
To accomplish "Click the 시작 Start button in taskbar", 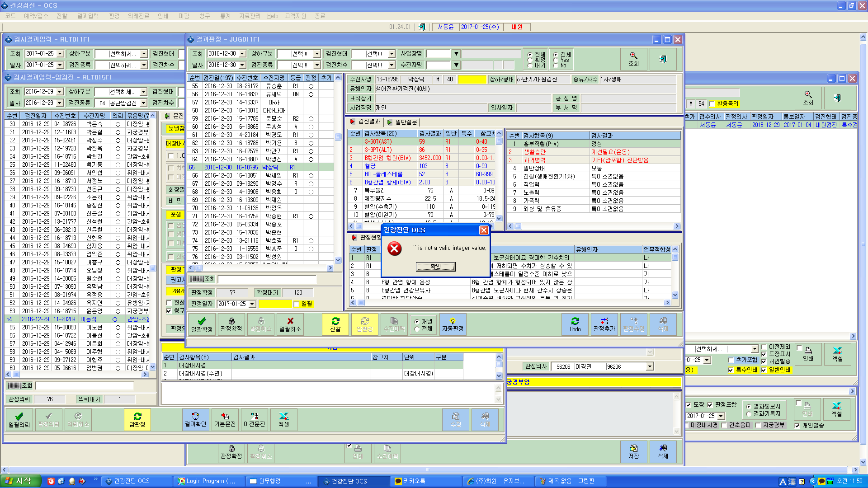I will click(x=18, y=481).
